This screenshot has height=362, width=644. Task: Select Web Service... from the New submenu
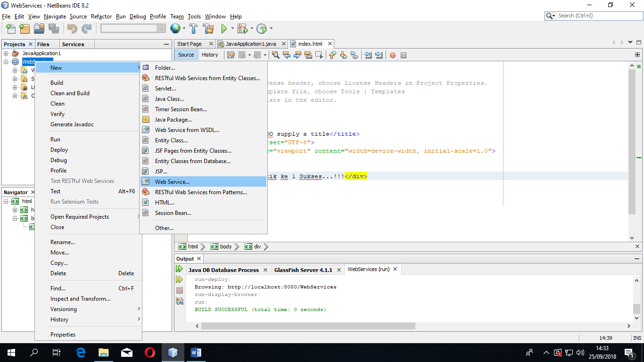point(172,182)
